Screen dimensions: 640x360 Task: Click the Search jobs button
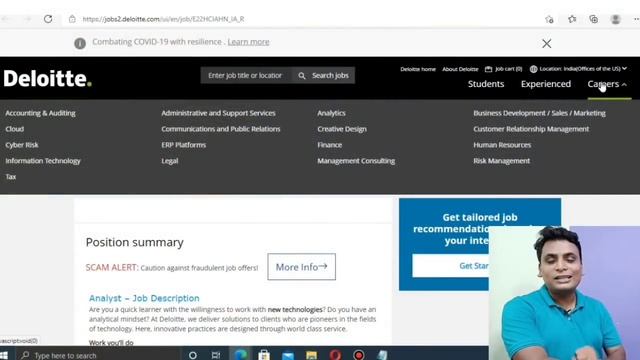click(x=323, y=76)
